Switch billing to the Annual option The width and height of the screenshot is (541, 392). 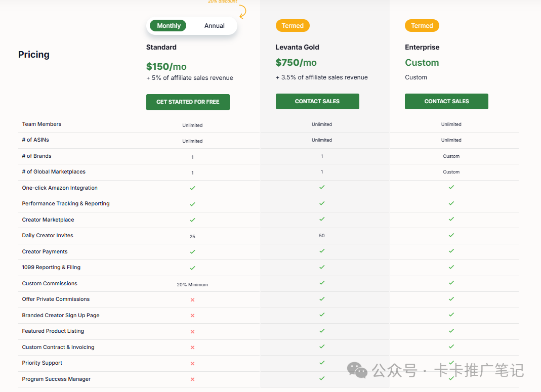pyautogui.click(x=214, y=26)
